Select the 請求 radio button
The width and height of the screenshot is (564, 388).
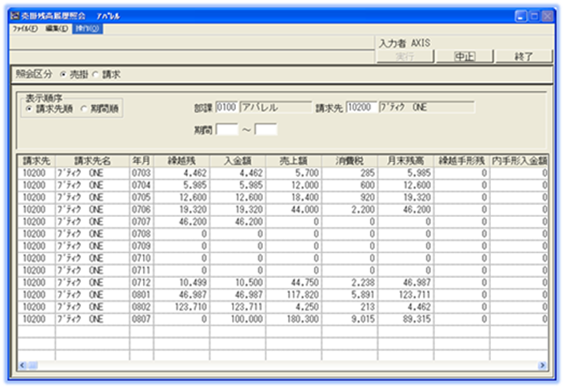(96, 75)
